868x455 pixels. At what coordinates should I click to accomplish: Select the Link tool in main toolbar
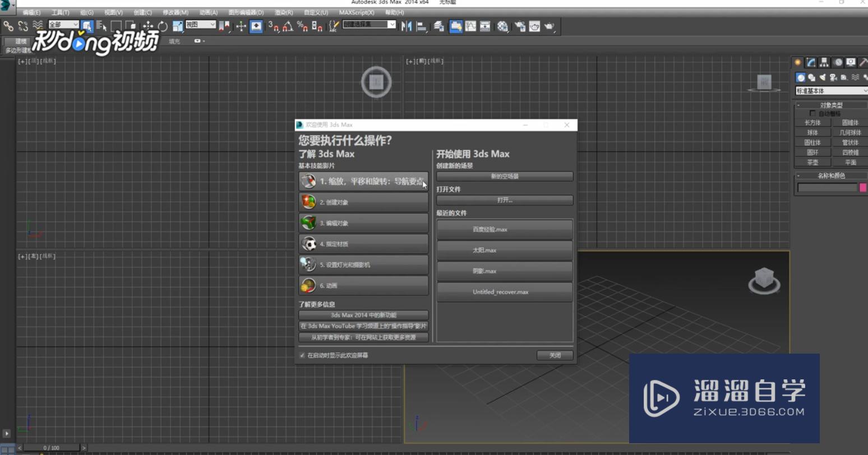8,26
